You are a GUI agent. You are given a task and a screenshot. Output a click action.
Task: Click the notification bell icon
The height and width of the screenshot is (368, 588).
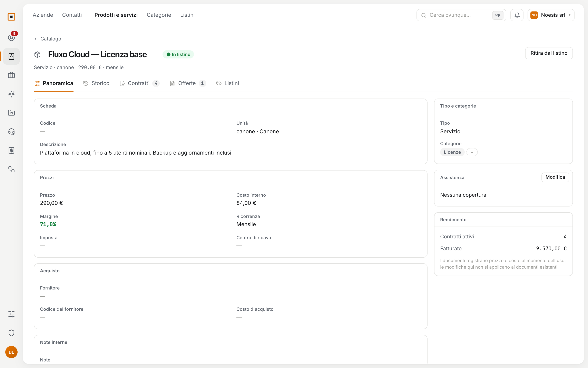(x=517, y=15)
